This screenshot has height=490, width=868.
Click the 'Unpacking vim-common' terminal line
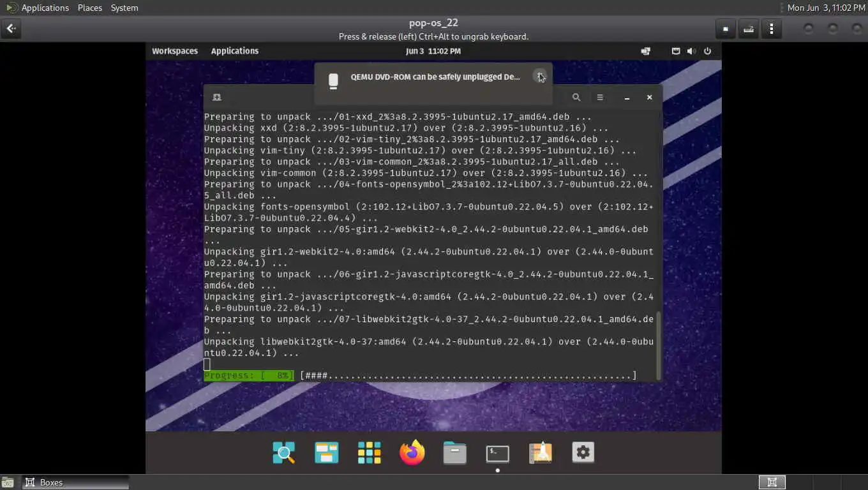click(426, 173)
